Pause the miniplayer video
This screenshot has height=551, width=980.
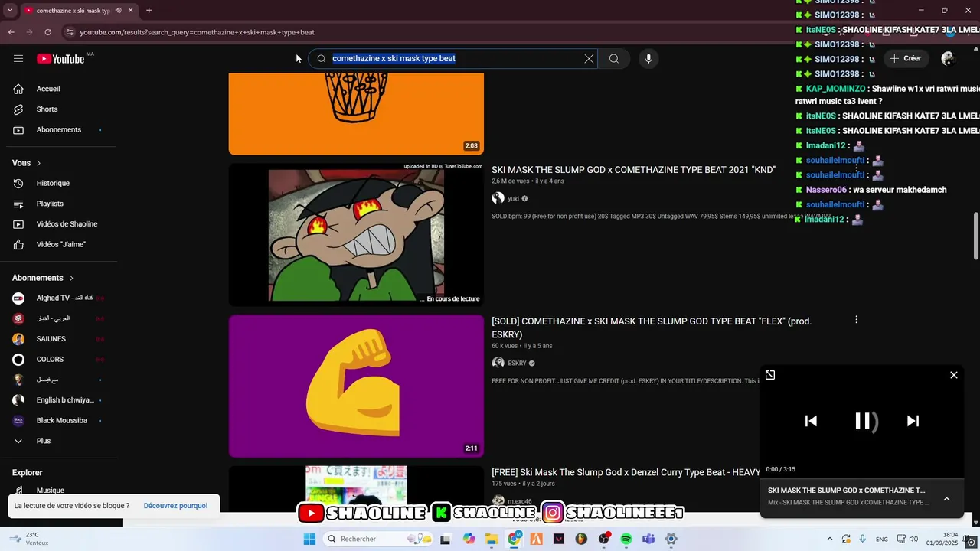pyautogui.click(x=863, y=421)
